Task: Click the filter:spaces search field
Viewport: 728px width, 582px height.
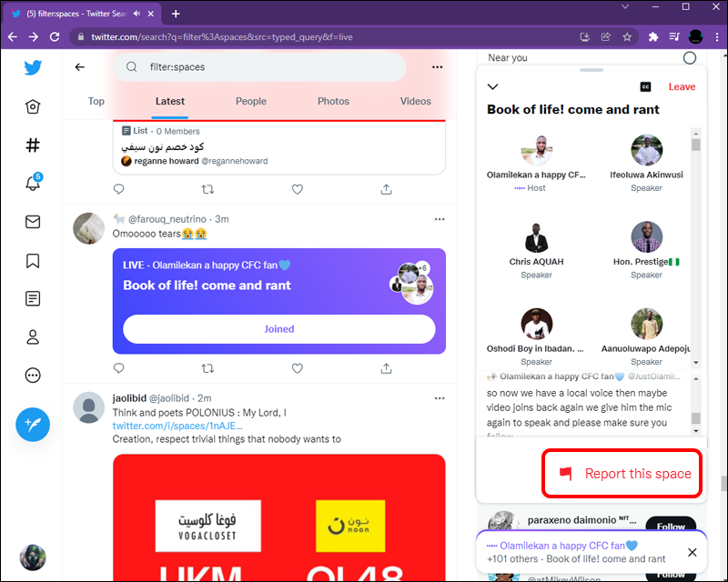Action: click(x=260, y=67)
